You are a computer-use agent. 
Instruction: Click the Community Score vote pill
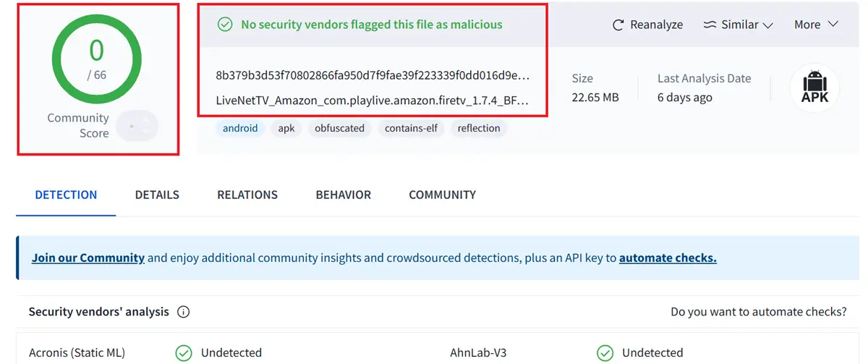click(x=137, y=125)
